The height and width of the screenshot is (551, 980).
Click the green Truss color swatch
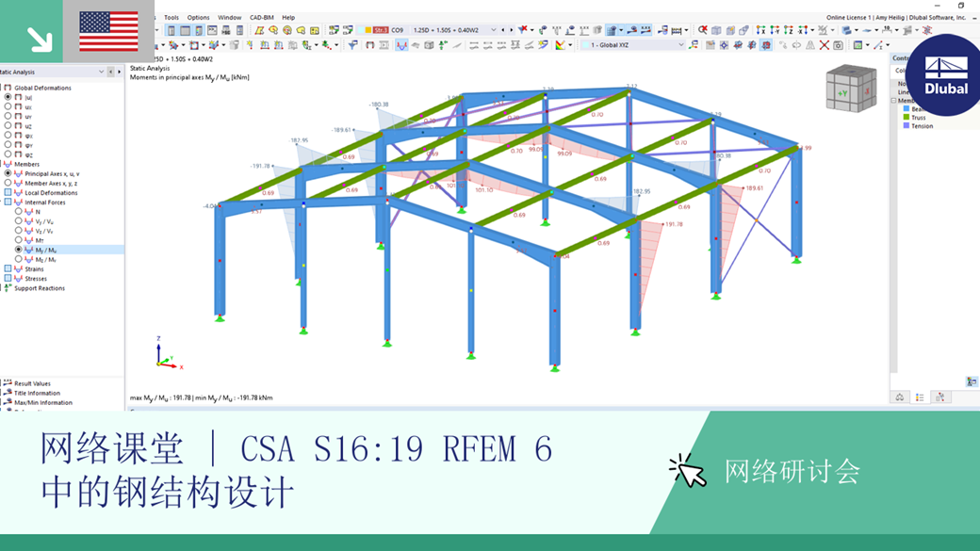point(906,117)
